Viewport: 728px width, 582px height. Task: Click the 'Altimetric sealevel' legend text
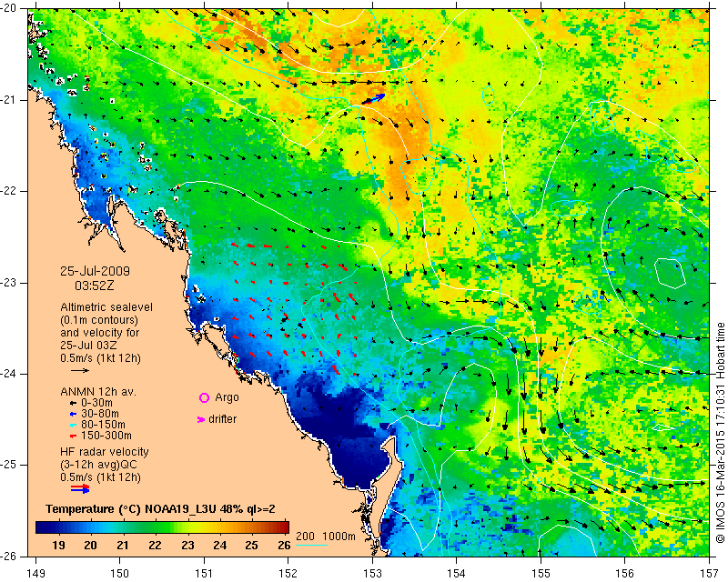tap(106, 307)
